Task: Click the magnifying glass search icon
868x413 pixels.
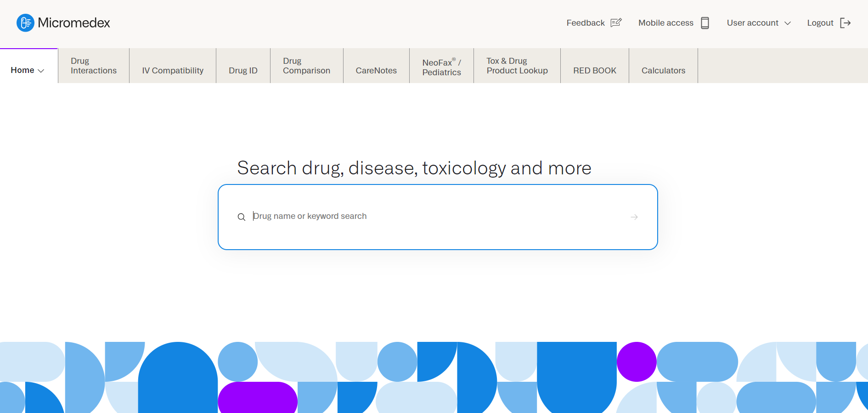Action: click(241, 217)
